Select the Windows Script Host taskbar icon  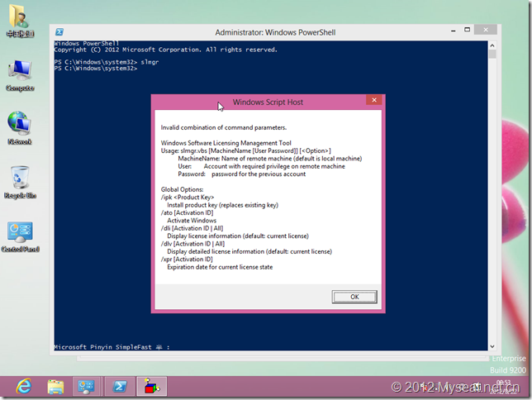coord(152,387)
